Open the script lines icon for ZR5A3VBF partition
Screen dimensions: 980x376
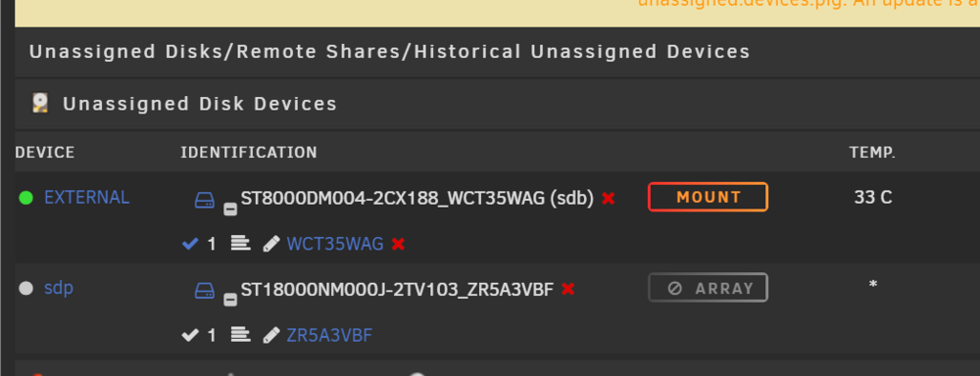(x=241, y=335)
